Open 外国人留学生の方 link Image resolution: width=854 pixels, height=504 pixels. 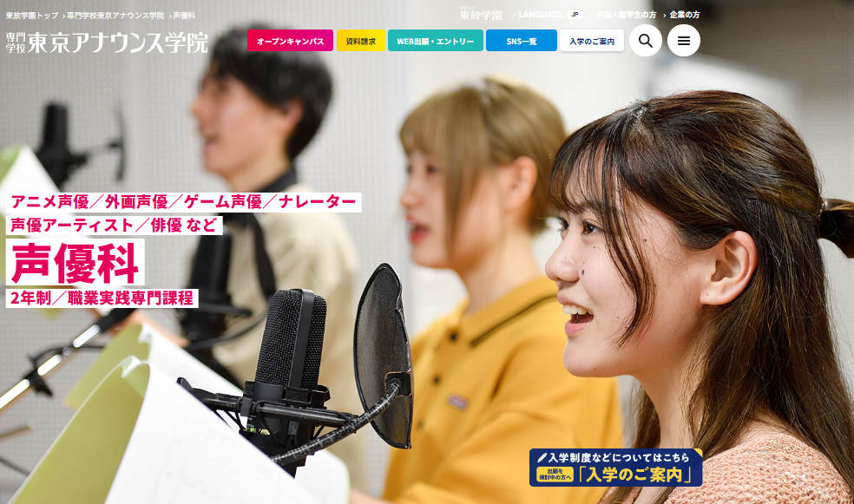(x=626, y=15)
